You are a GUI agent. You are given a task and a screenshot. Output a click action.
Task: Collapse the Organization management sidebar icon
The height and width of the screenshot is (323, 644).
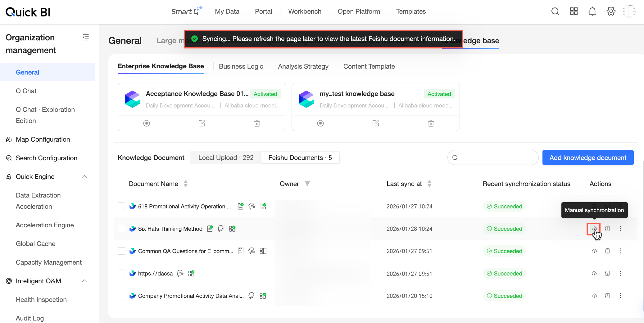pos(86,38)
